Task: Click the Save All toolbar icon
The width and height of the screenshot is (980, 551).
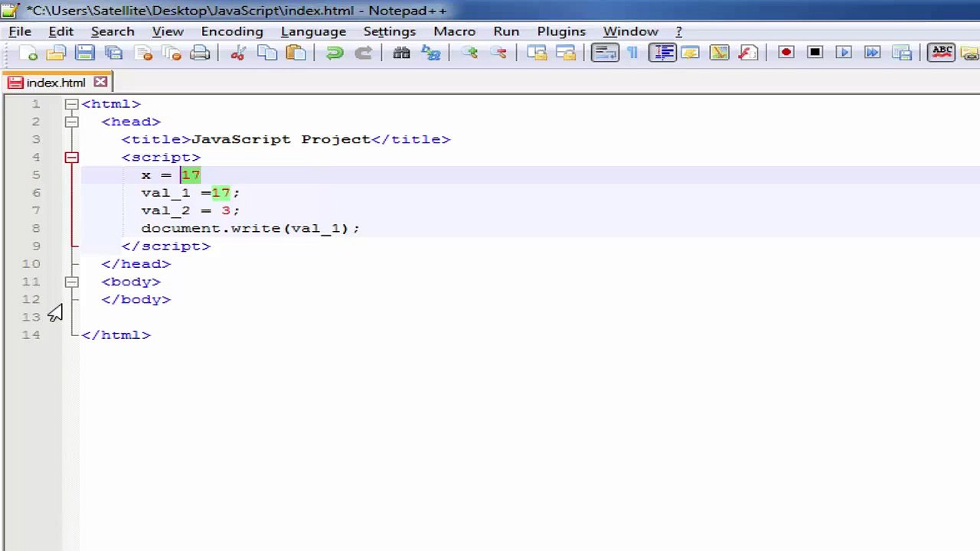Action: tap(114, 53)
